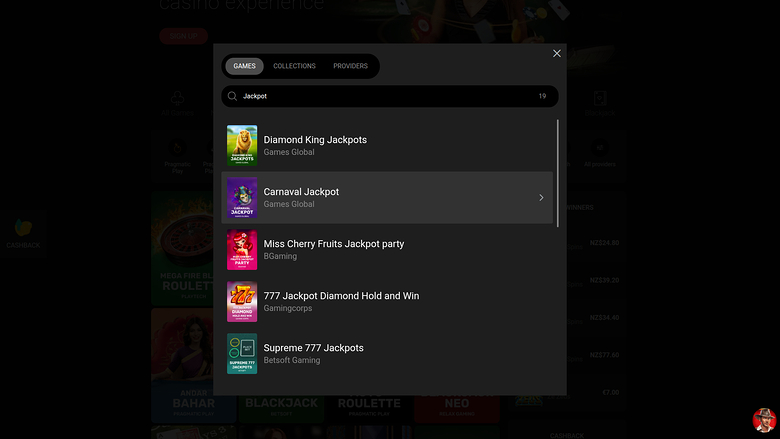Select Supreme 777 Jackpots title
Screen dimensions: 780x439
[313, 348]
